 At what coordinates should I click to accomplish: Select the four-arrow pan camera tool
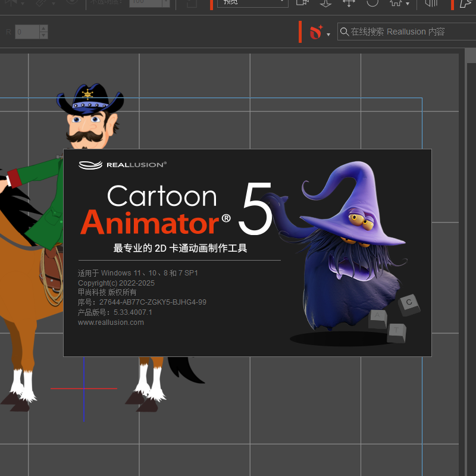tap(349, 3)
